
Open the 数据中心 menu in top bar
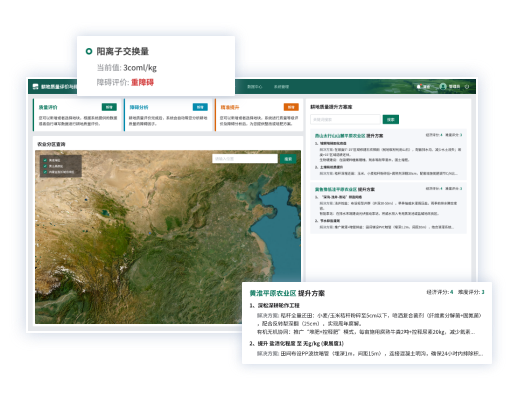pos(254,87)
